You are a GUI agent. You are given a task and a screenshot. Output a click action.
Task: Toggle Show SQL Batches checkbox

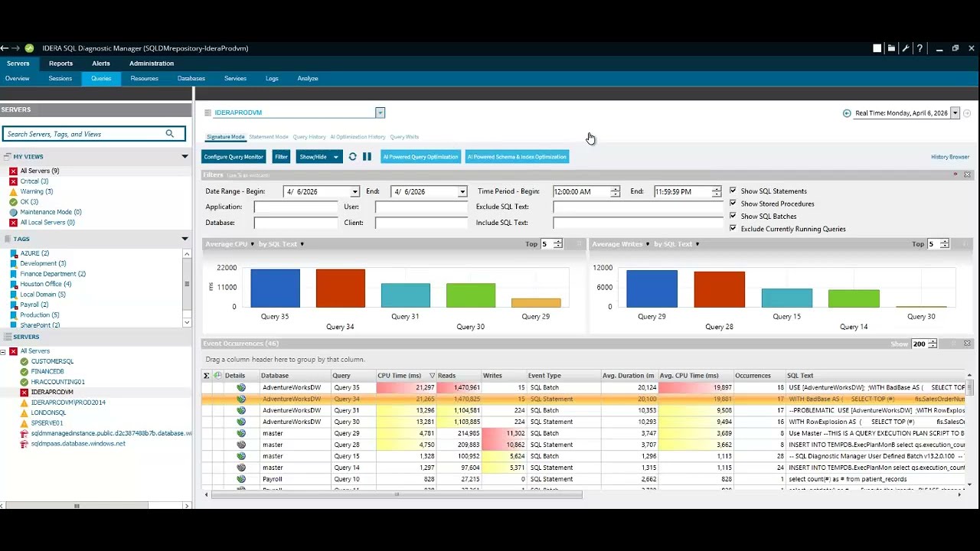(733, 216)
